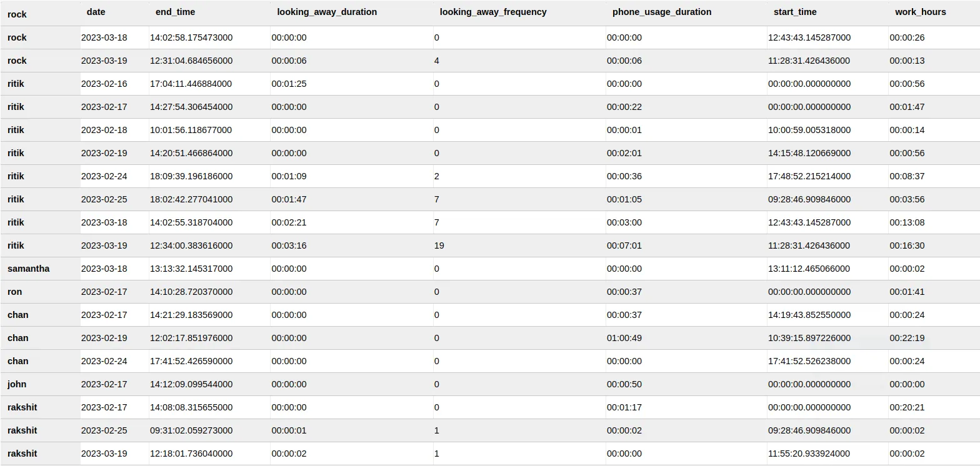The width and height of the screenshot is (980, 466).
Task: Select the ron row label
Action: point(15,292)
